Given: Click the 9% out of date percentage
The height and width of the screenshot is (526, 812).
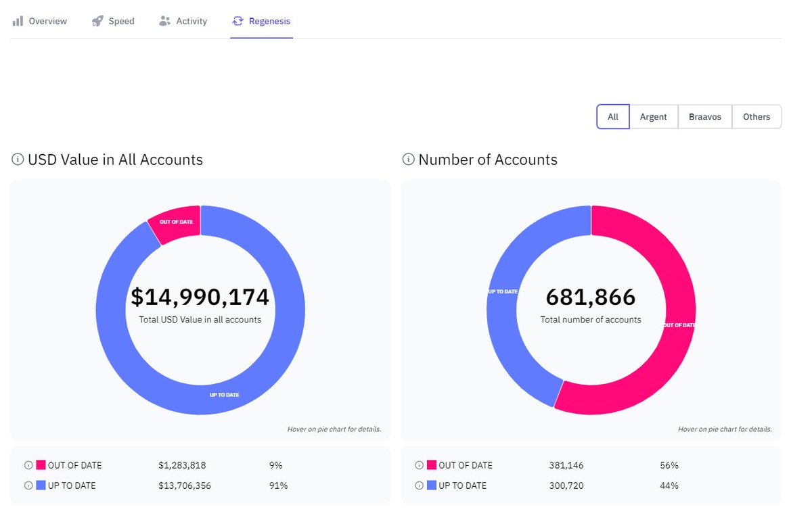Looking at the screenshot, I should tap(275, 465).
